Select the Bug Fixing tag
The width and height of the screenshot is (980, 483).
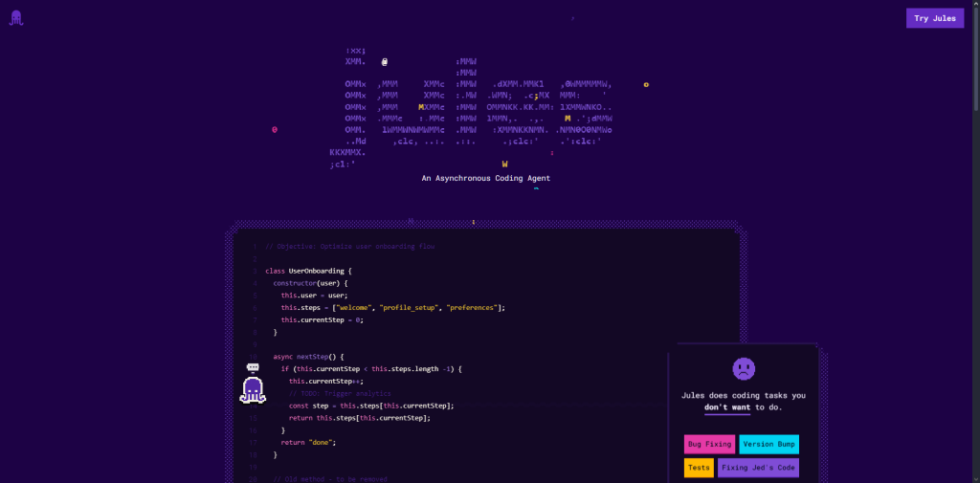click(x=709, y=444)
